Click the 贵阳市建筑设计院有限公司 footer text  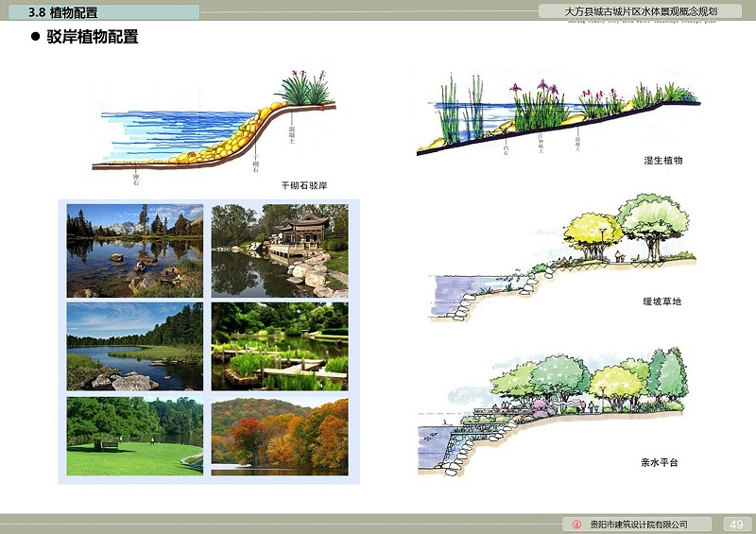[638, 525]
